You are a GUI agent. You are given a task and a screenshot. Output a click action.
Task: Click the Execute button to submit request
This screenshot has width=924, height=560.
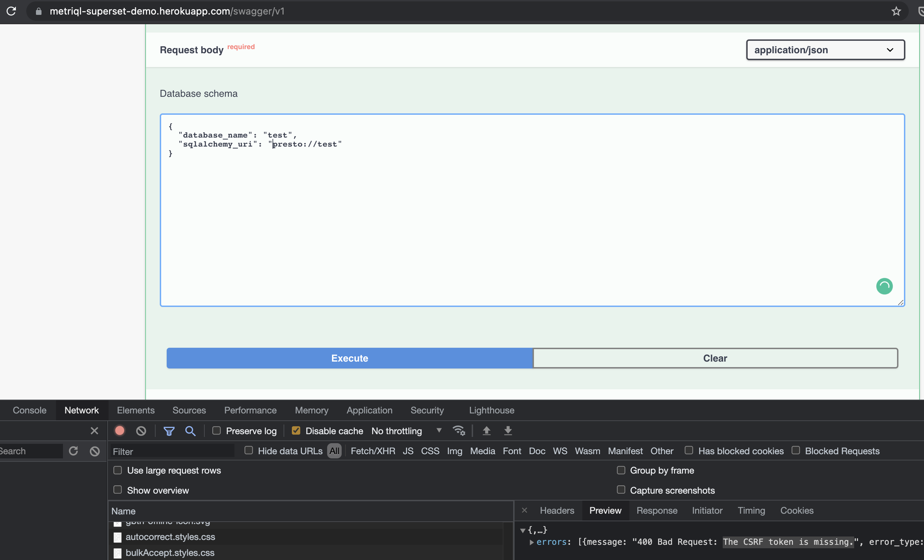pyautogui.click(x=350, y=358)
